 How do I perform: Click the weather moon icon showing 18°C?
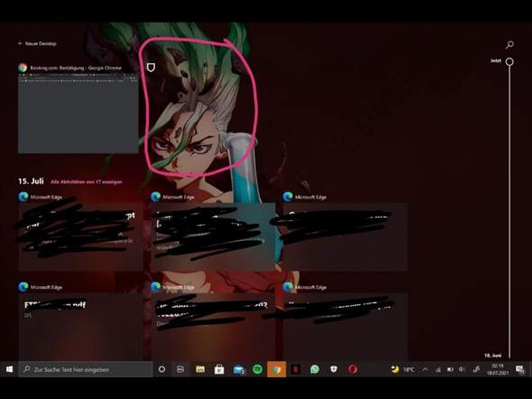(402, 369)
